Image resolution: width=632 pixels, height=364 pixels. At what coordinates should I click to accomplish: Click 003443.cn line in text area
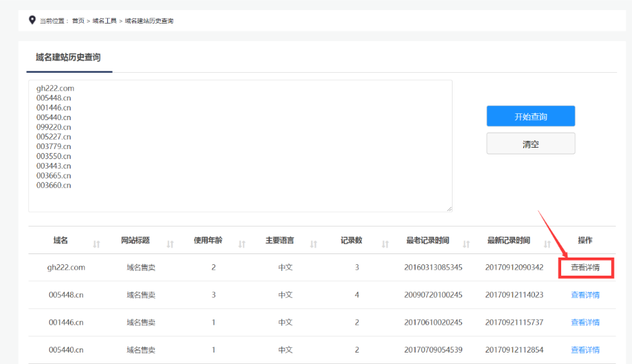[x=53, y=166]
